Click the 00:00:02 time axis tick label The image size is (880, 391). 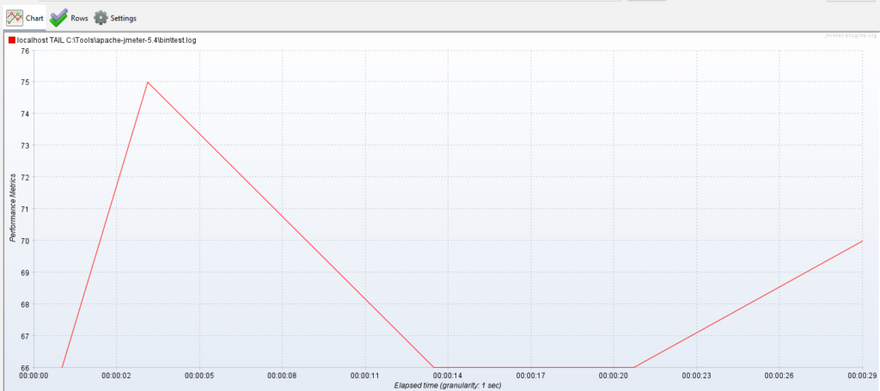[x=116, y=376]
